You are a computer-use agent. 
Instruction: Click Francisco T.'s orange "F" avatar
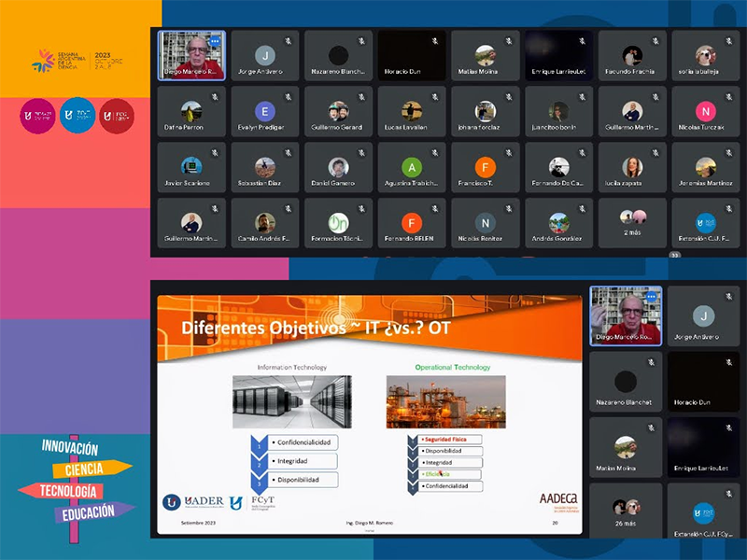[x=485, y=167]
